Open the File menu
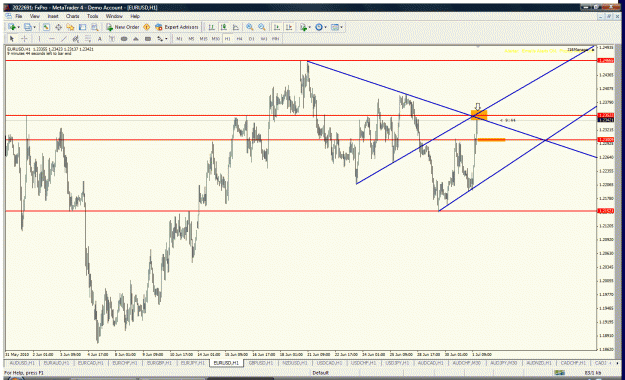625x380 pixels. (x=18, y=16)
